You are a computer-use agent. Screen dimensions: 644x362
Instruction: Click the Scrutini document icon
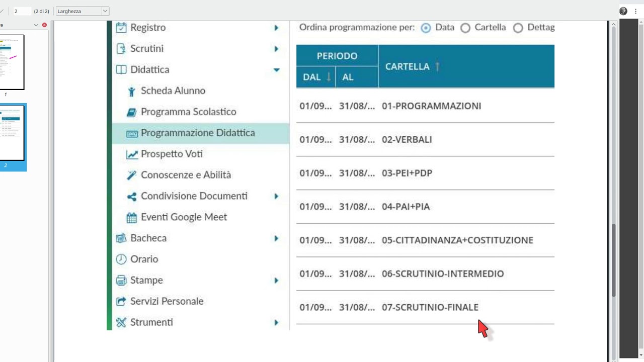[x=121, y=49]
